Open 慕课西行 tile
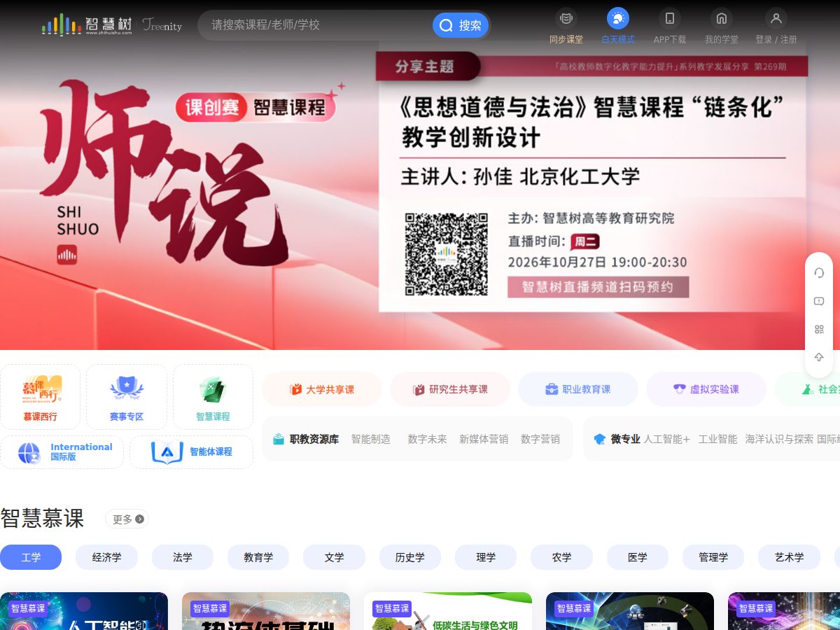Image resolution: width=840 pixels, height=630 pixels. 40,397
